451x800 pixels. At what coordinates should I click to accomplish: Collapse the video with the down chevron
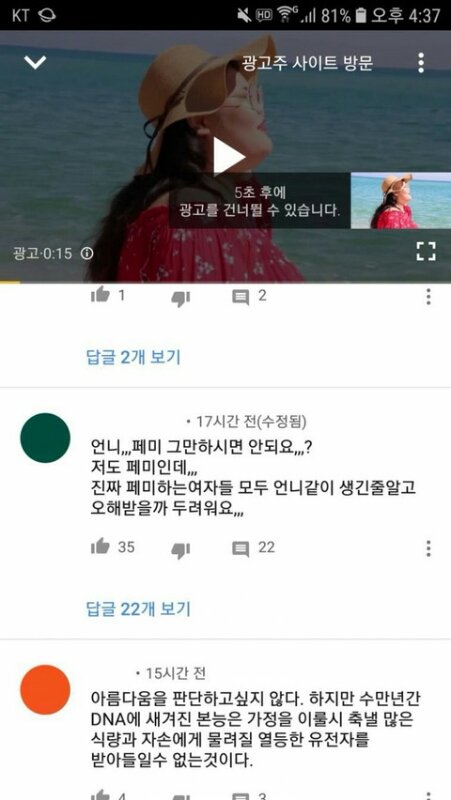point(35,63)
